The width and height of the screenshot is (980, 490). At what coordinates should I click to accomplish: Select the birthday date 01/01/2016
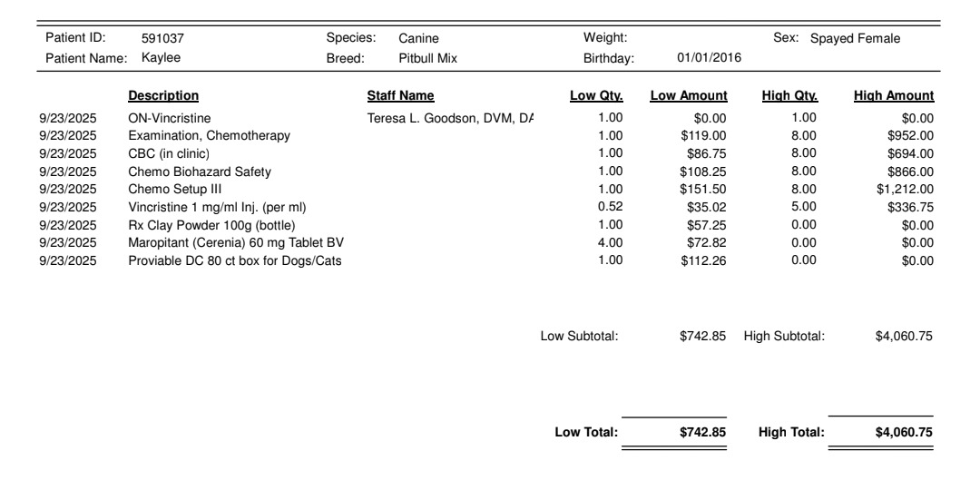(710, 58)
